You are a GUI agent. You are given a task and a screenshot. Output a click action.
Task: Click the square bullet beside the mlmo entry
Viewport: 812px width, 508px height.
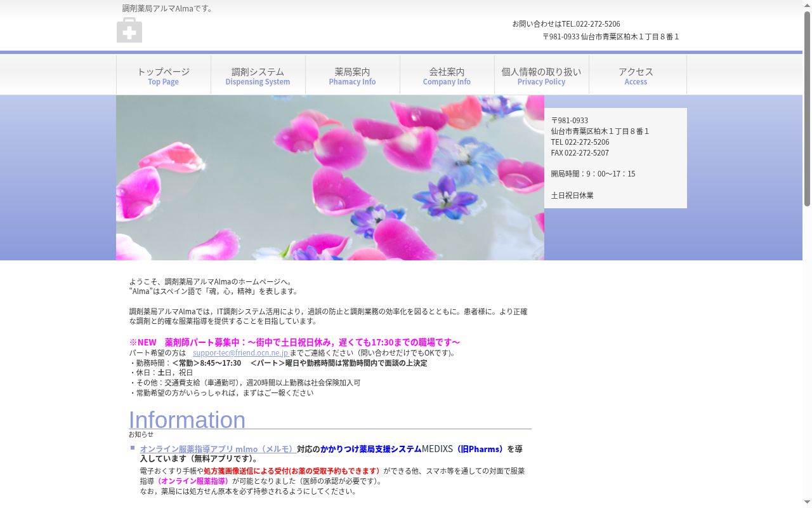coord(133,448)
